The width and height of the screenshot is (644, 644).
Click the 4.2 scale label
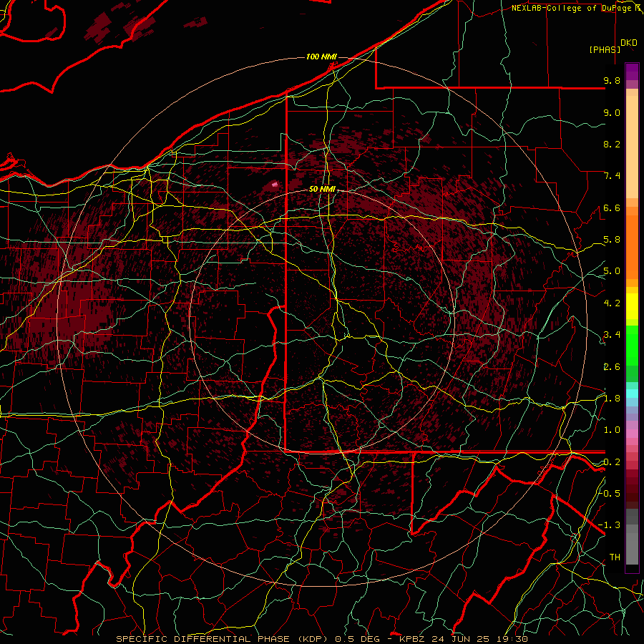[612, 303]
